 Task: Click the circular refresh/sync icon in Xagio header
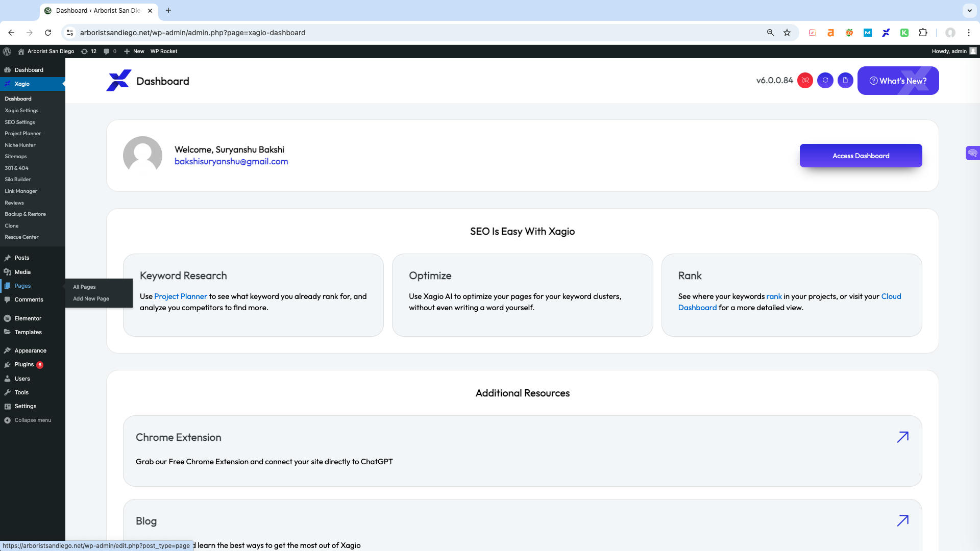tap(825, 81)
